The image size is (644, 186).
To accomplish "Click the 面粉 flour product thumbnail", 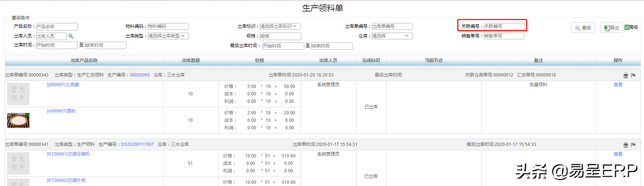I will [18, 120].
